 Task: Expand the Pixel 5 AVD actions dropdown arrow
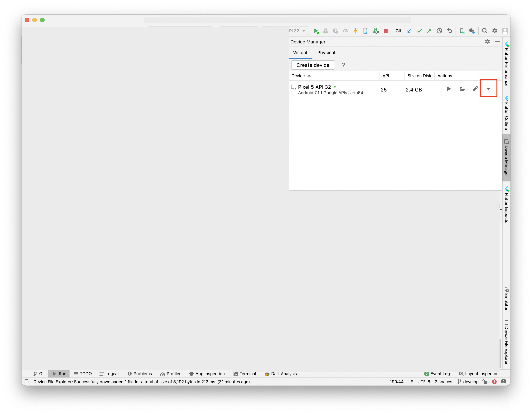[489, 88]
